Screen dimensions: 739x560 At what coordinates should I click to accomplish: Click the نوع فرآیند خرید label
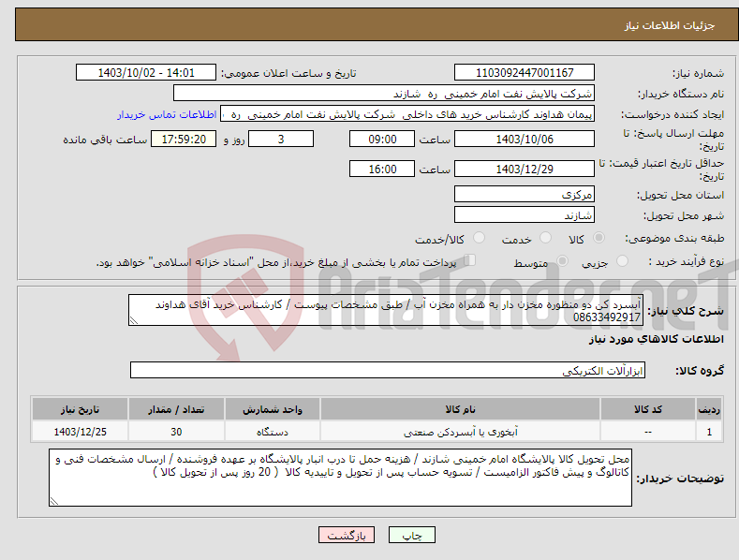(687, 261)
